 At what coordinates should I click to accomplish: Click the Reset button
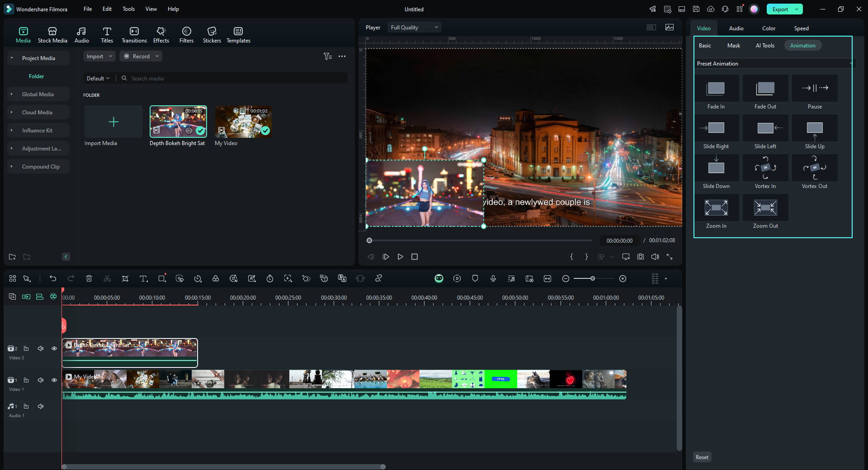click(x=702, y=457)
